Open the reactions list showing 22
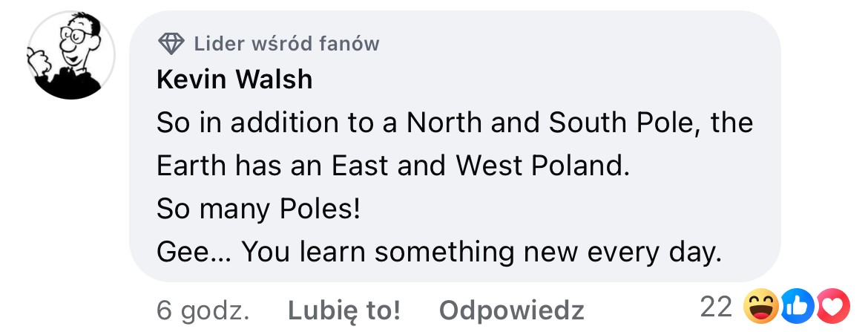The height and width of the screenshot is (332, 868). [x=716, y=307]
